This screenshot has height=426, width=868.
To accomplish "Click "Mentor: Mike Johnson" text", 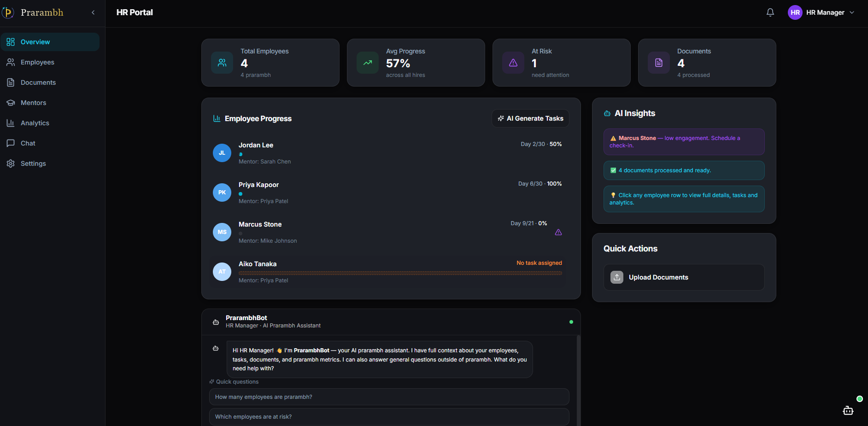I will coord(268,241).
